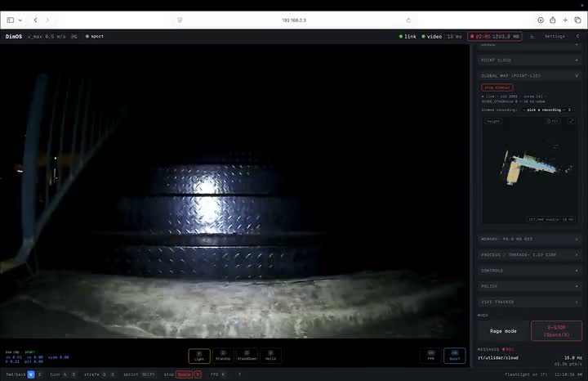Click the red Space stop key

click(184, 374)
